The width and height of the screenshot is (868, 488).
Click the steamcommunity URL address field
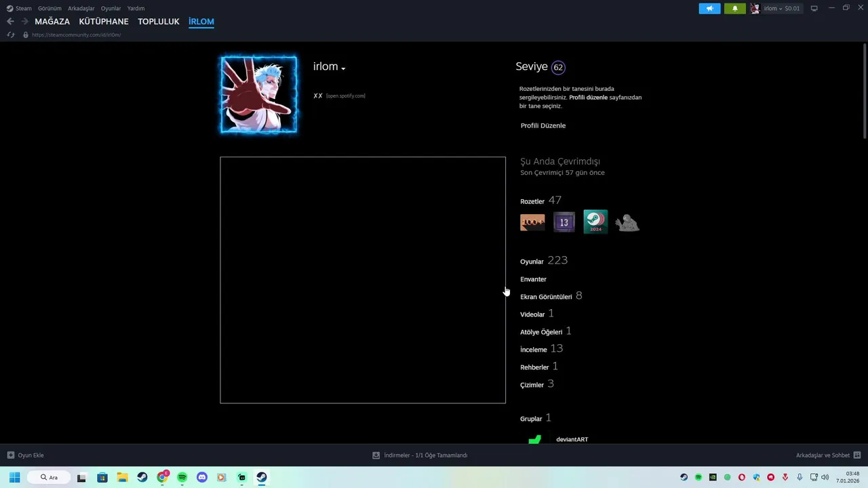pyautogui.click(x=76, y=35)
